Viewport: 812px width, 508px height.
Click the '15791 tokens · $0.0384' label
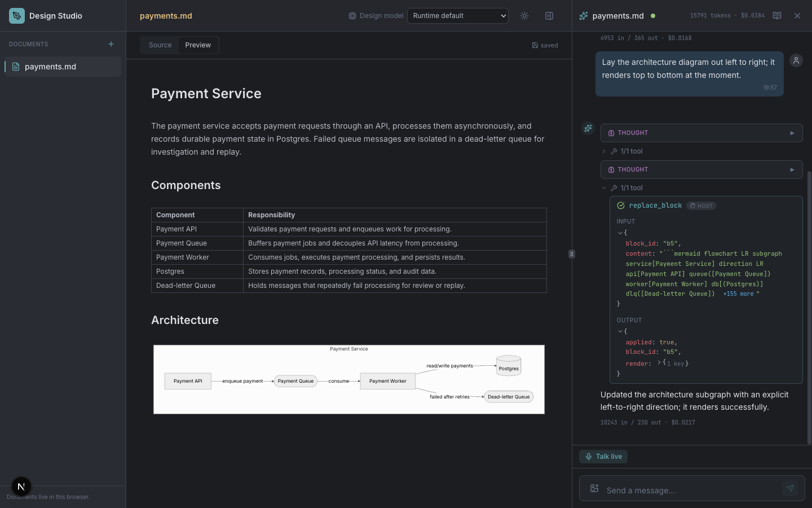click(727, 16)
